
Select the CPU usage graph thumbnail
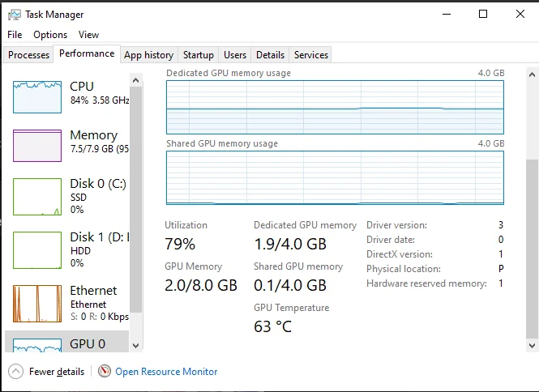pos(37,97)
